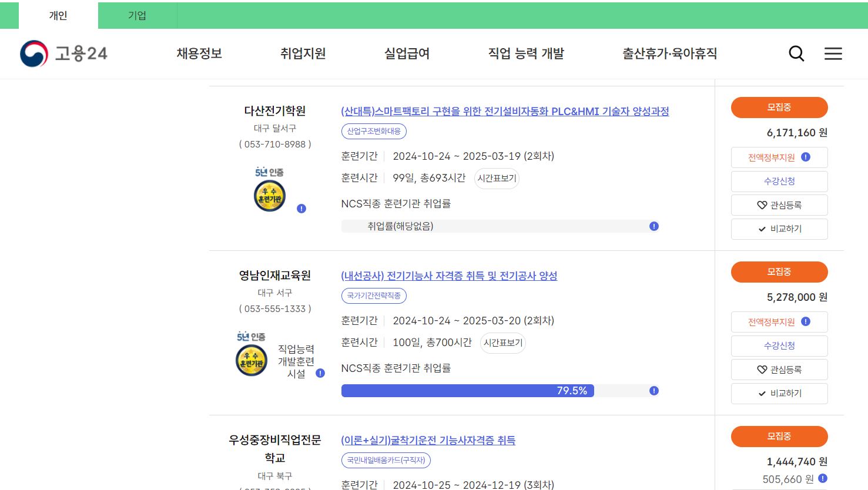This screenshot has width=868, height=490.
Task: Click info icon beside 직업능력개발훈련시설 label
Action: point(320,372)
